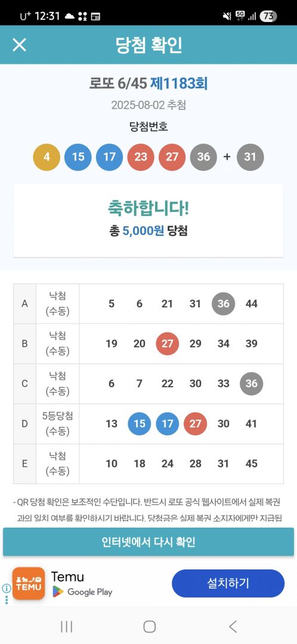Tap the battery indicator in status bar

tap(268, 16)
